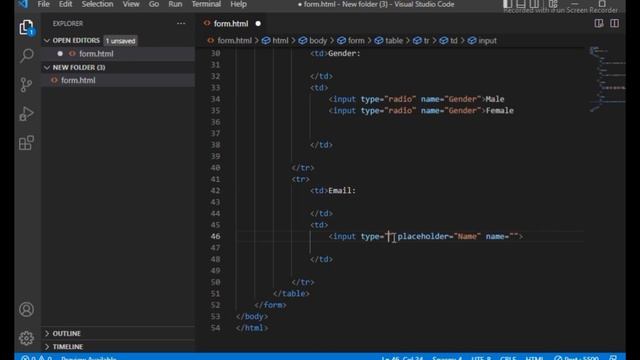Viewport: 640px width, 360px height.
Task: Click closing </html> tag on line 54
Action: pos(252,328)
